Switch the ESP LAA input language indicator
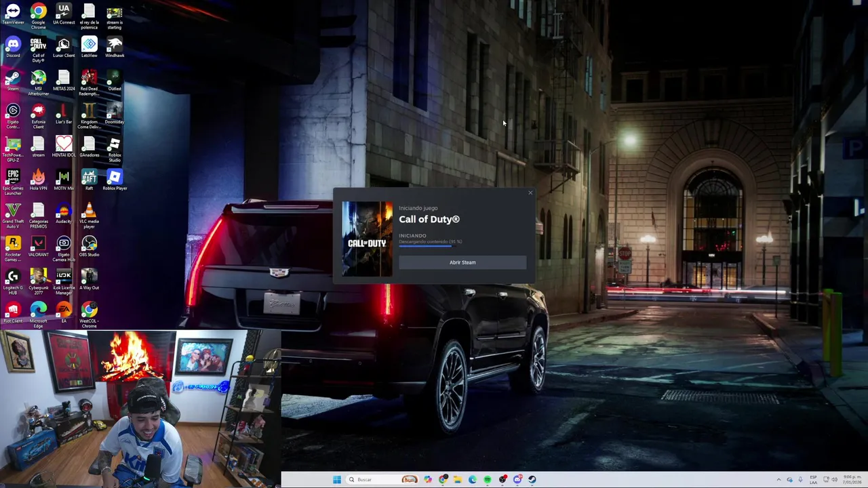868x488 pixels. pos(814,480)
